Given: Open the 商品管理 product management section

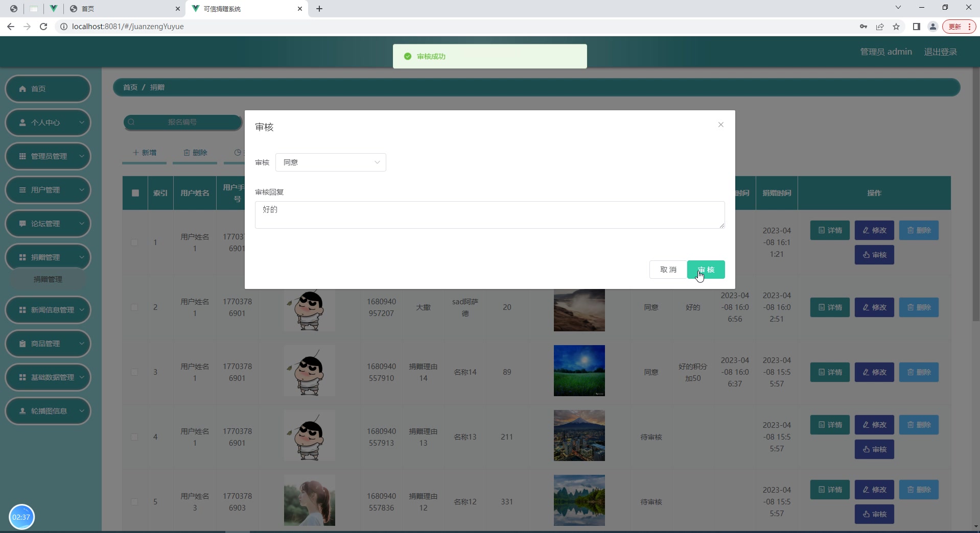Looking at the screenshot, I should click(48, 344).
